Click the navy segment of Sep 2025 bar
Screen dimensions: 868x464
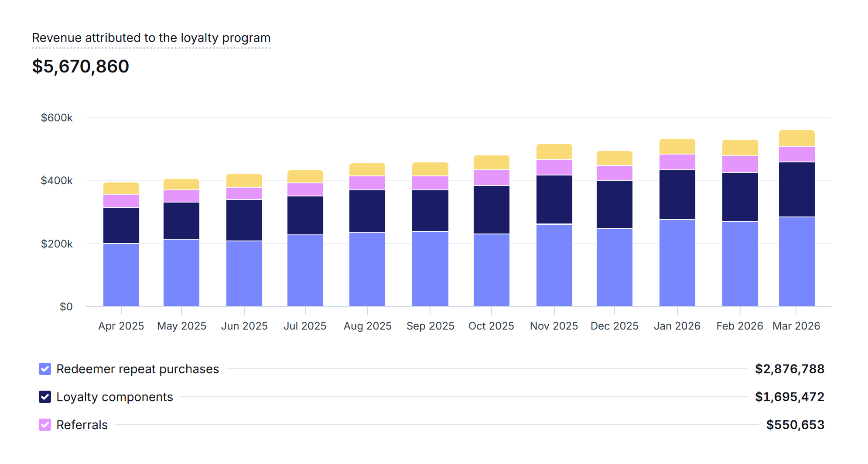point(430,210)
